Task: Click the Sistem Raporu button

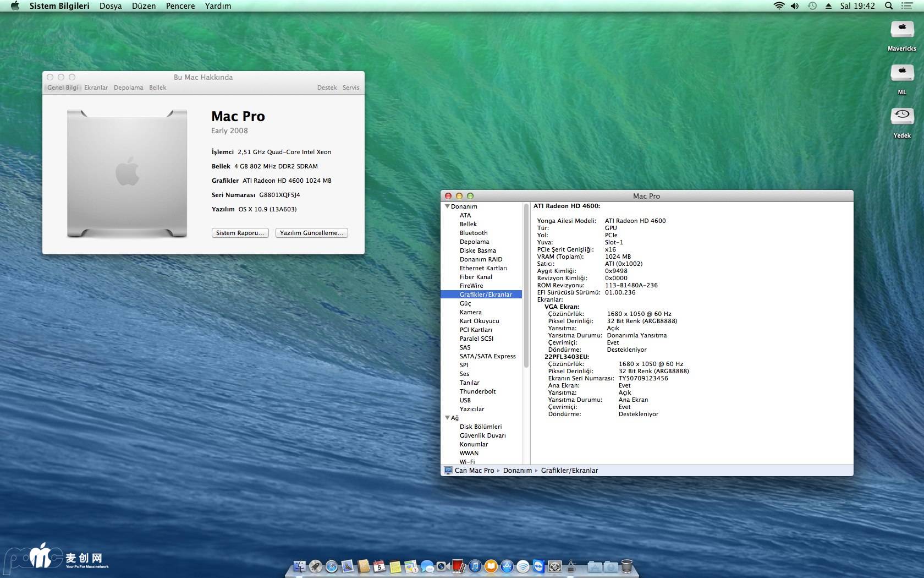Action: tap(240, 233)
